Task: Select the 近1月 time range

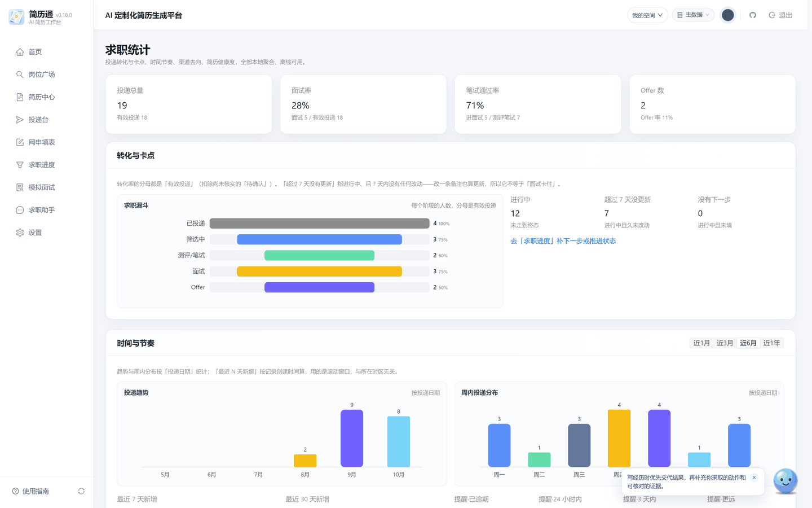Action: [x=701, y=343]
